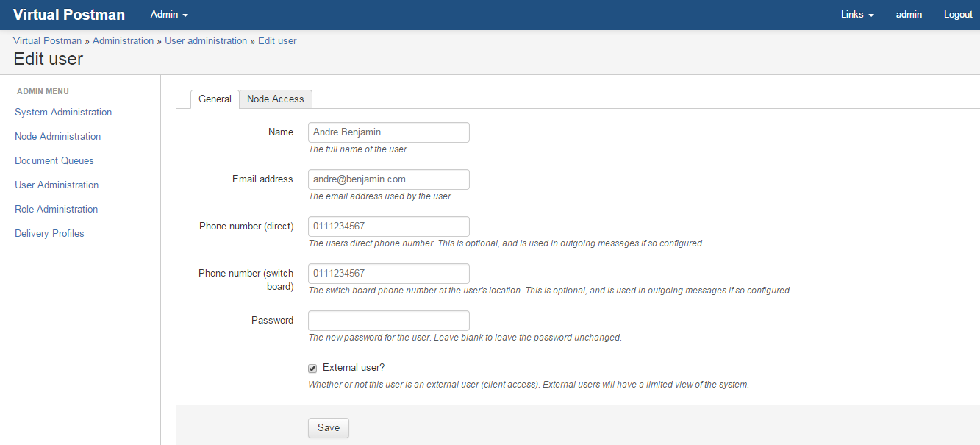The width and height of the screenshot is (980, 445).
Task: Open User Administration from sidebar
Action: coord(56,185)
